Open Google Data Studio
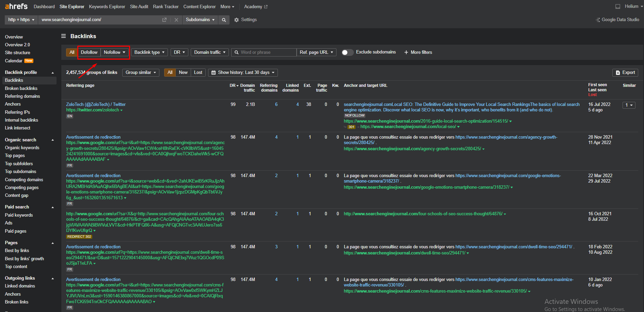644x312 pixels. (617, 20)
